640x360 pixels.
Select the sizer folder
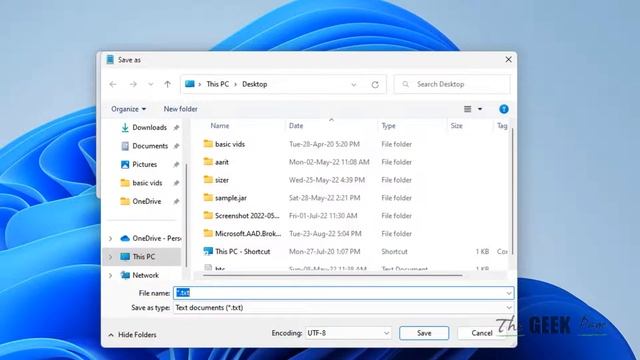(222, 180)
